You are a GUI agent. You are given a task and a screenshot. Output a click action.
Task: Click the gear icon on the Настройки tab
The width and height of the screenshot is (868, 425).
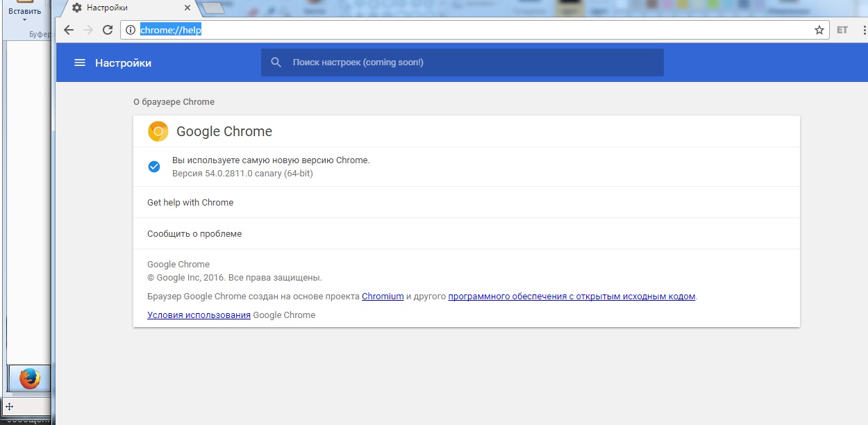(76, 8)
